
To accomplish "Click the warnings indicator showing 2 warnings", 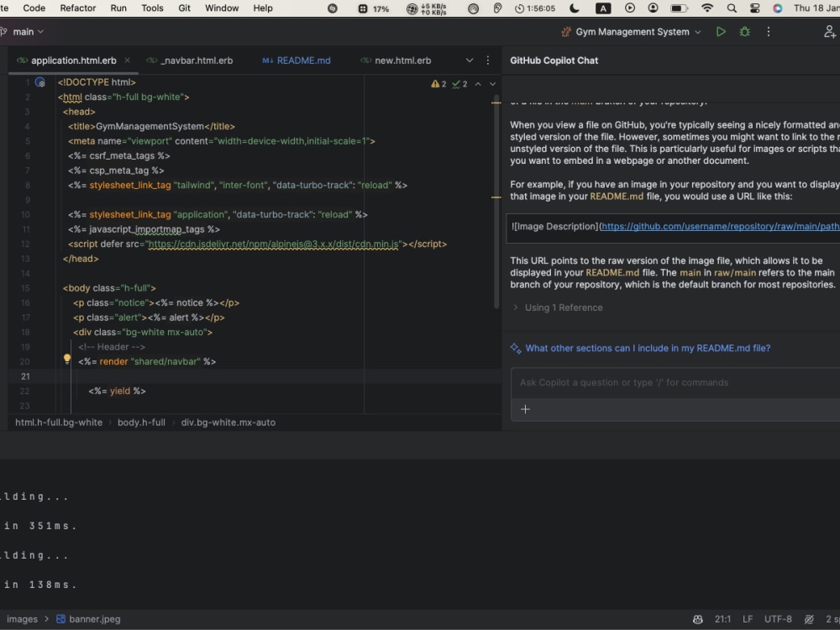I will pyautogui.click(x=438, y=84).
